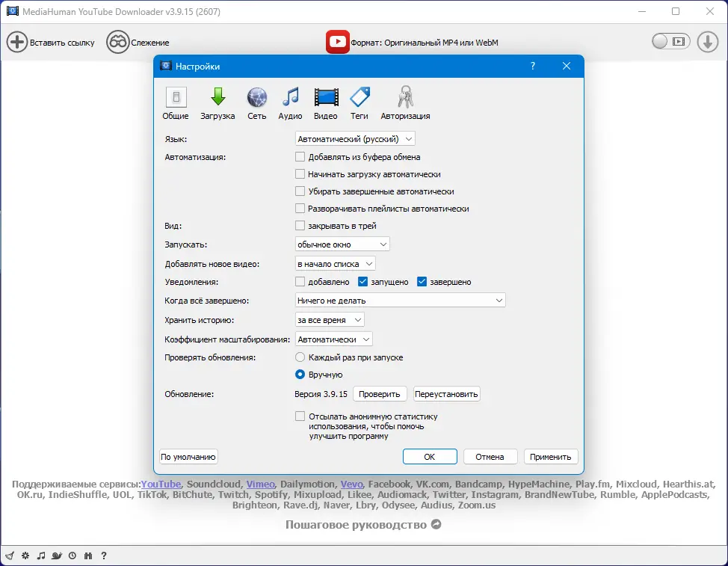Open the Vevo supported service link
728x566 pixels.
[352, 485]
